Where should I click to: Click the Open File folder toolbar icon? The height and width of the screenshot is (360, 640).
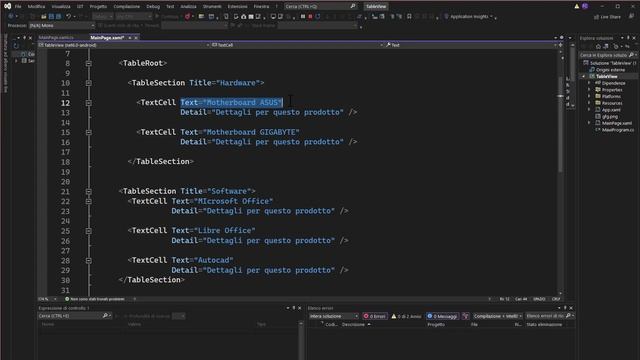click(44, 16)
